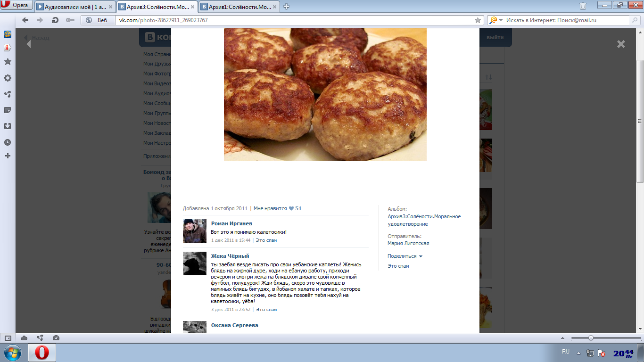Click the Opera Unite status bar icon

point(40,338)
